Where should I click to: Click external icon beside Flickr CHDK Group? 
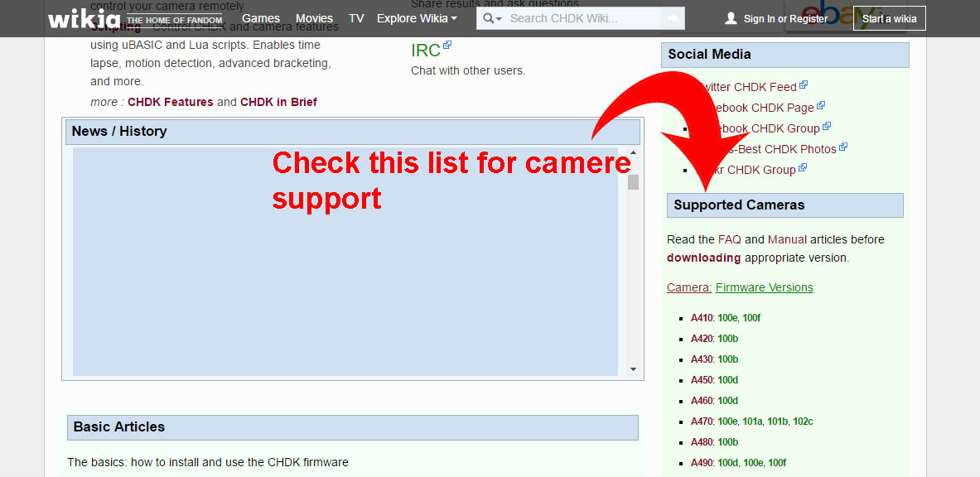803,167
